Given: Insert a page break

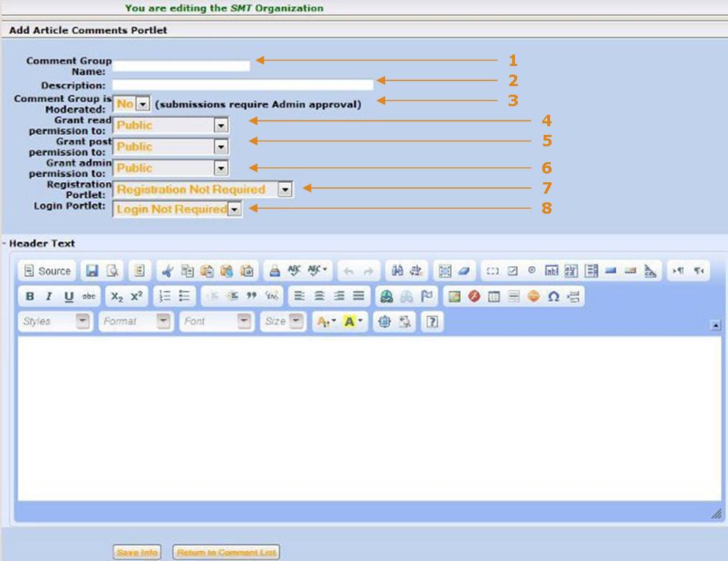Looking at the screenshot, I should (573, 296).
